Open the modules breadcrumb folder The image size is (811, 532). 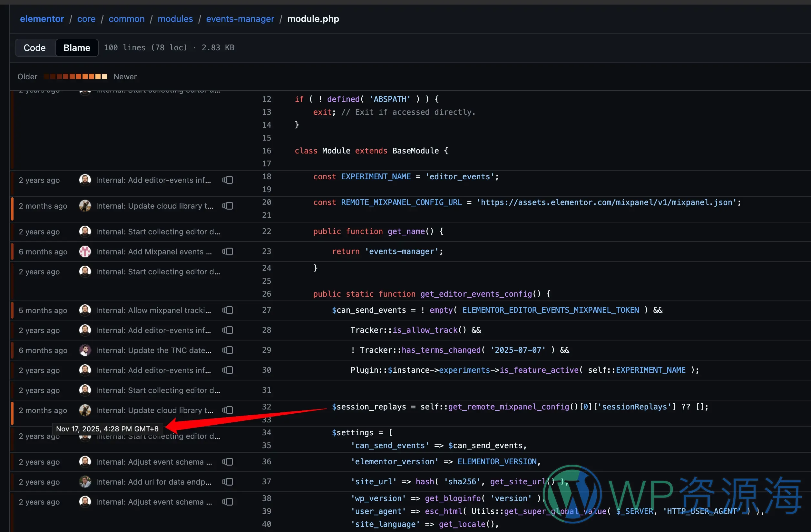(x=175, y=19)
